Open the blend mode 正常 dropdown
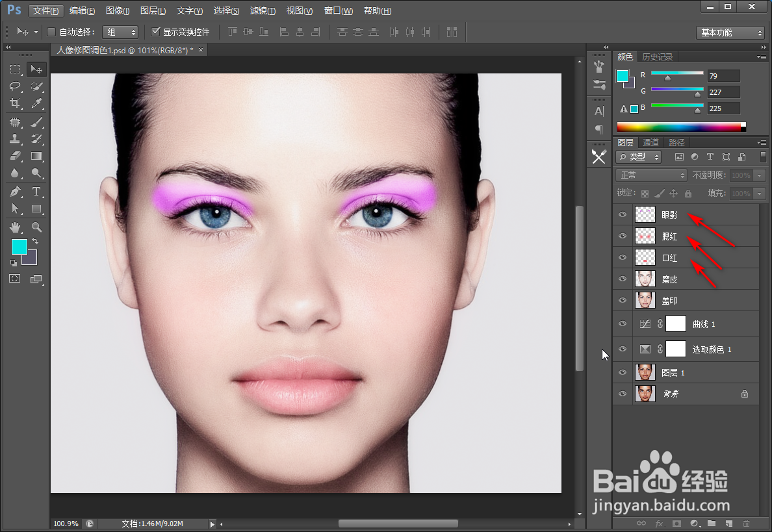 [651, 175]
